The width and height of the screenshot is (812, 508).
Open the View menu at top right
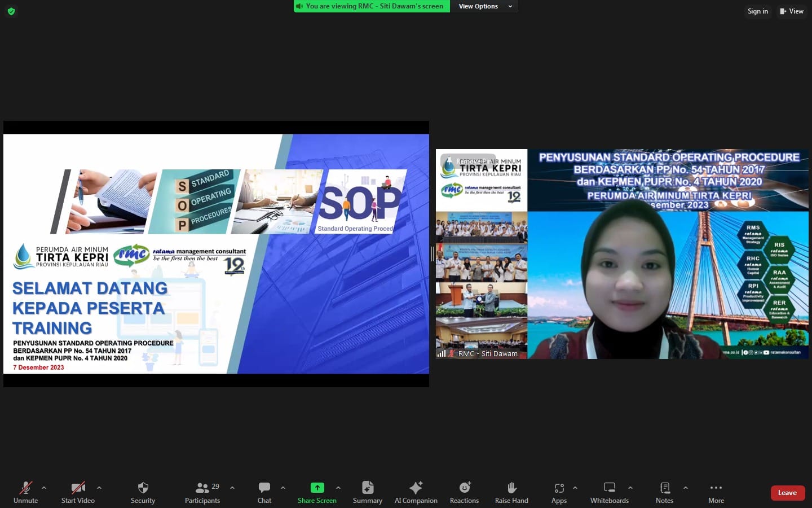792,11
